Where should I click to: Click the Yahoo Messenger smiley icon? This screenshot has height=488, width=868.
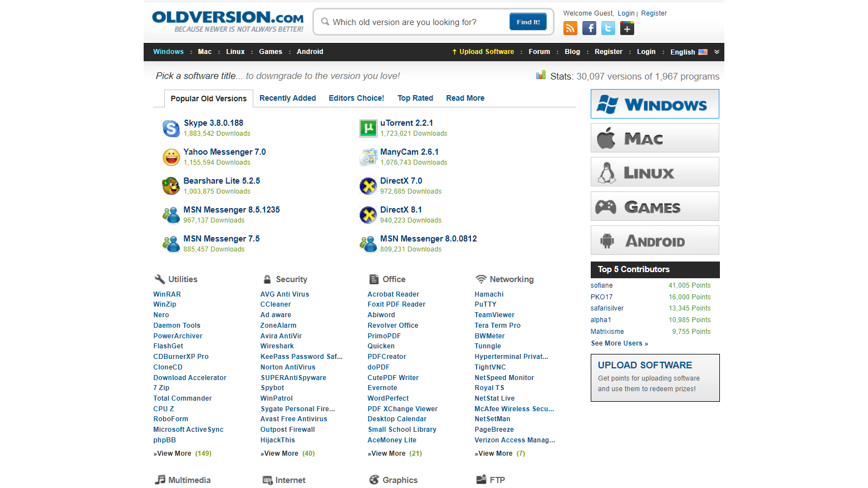click(171, 157)
